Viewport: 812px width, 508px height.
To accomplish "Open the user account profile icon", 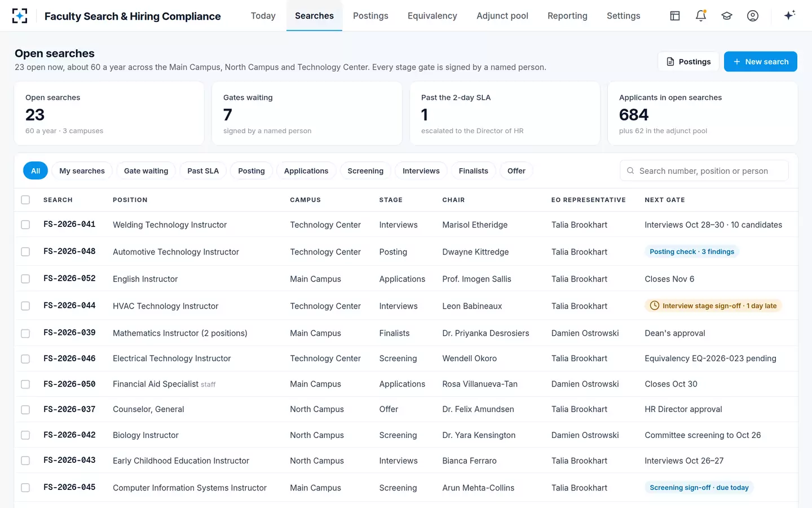I will coord(753,16).
